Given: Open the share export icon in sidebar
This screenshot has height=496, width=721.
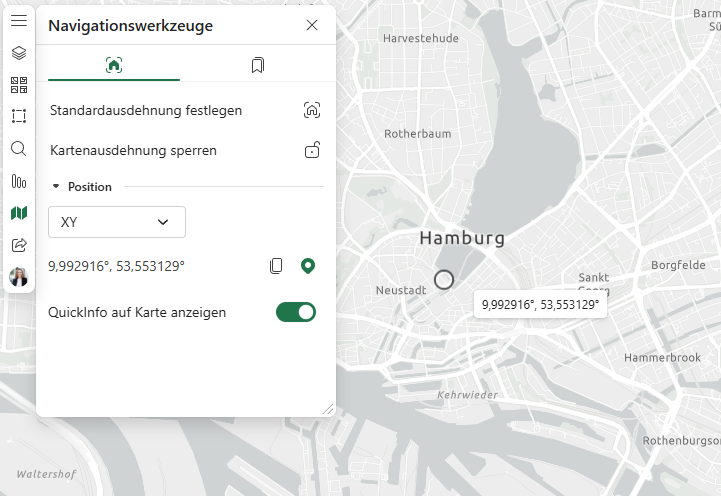Looking at the screenshot, I should pos(19,245).
